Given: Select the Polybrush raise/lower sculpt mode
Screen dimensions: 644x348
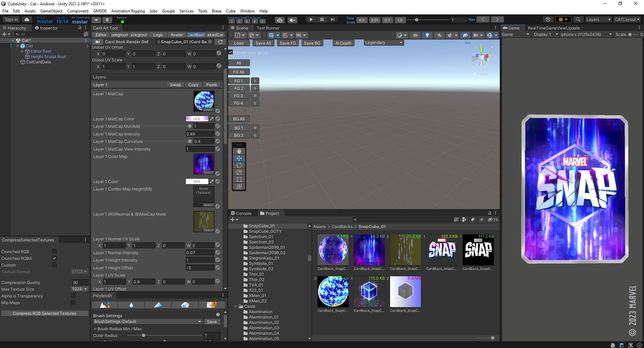Looking at the screenshot, I should click(x=104, y=305).
